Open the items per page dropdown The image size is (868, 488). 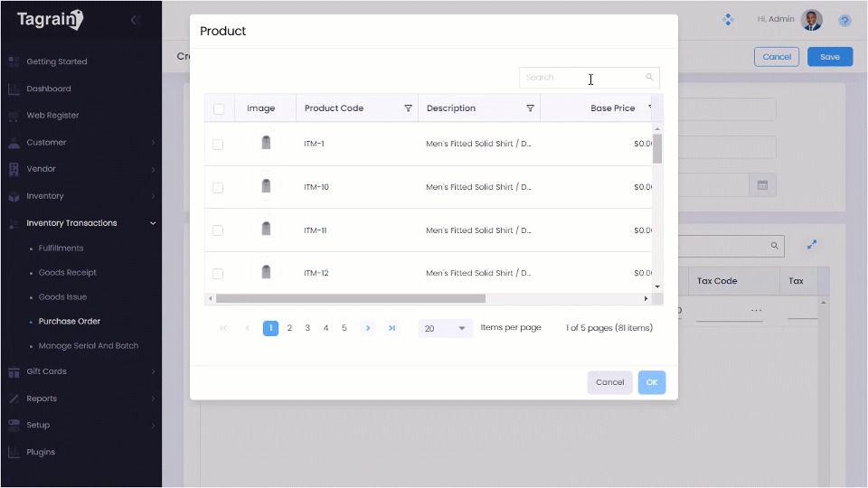445,328
